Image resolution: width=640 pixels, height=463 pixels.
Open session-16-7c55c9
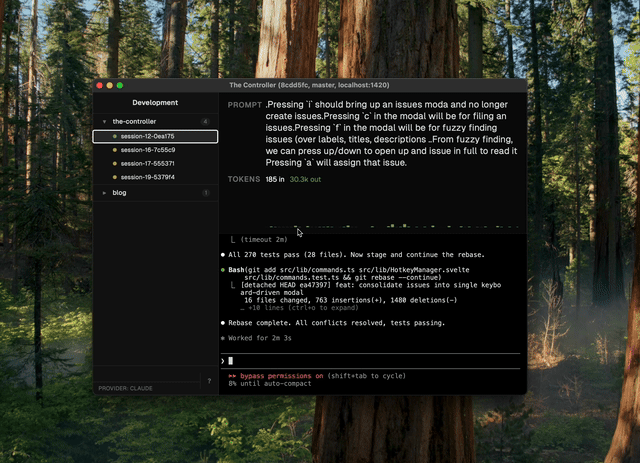click(155, 150)
